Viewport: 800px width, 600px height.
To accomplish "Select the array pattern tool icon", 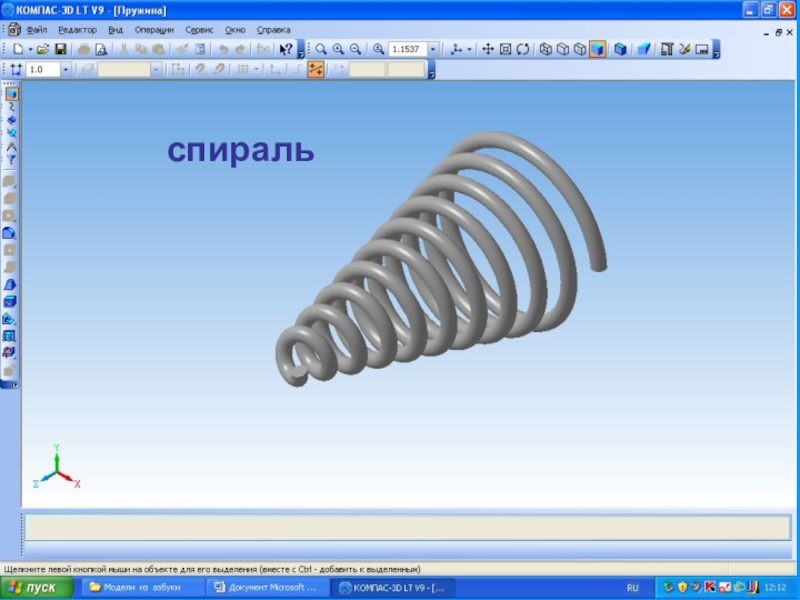I will [x=10, y=336].
